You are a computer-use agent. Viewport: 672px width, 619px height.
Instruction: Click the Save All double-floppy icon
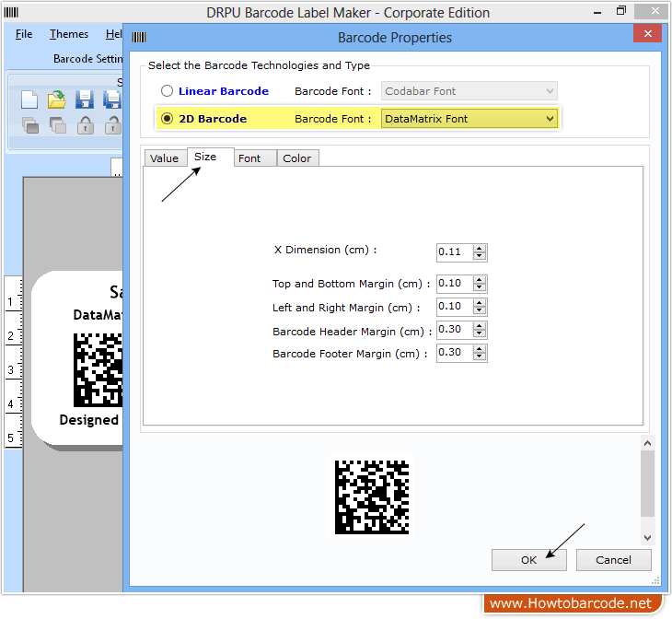tap(112, 99)
